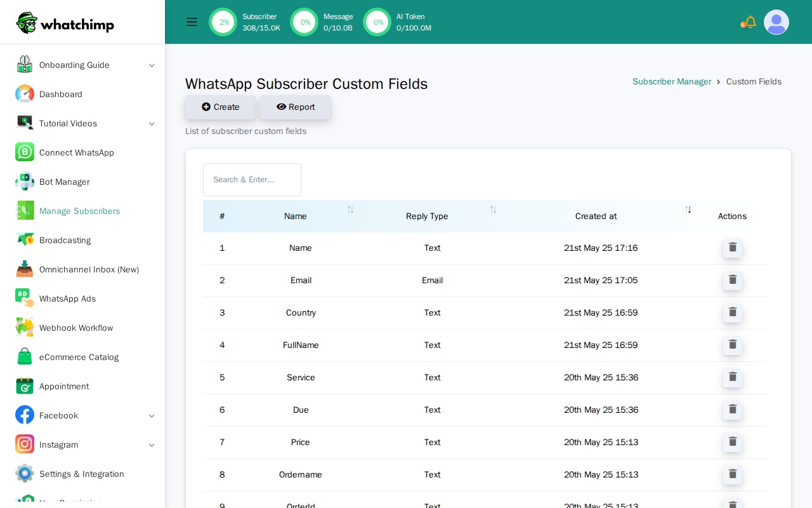Click the '21st May 25 17:16' date cell
This screenshot has width=812, height=508.
tap(601, 248)
